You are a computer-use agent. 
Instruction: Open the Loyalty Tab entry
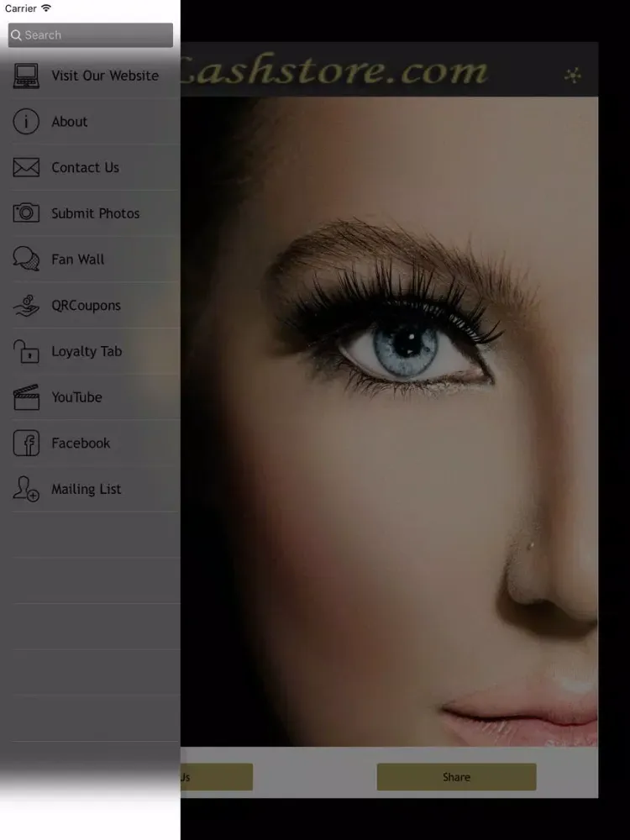pos(90,351)
